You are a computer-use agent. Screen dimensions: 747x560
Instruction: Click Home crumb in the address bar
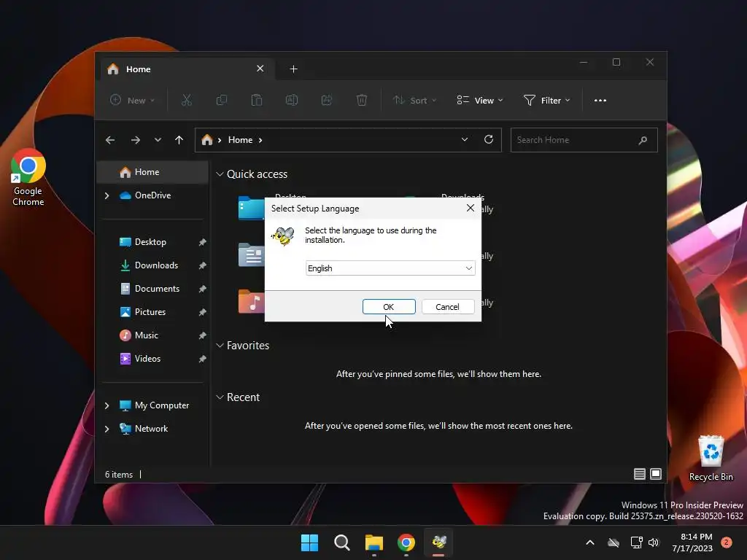tap(240, 140)
